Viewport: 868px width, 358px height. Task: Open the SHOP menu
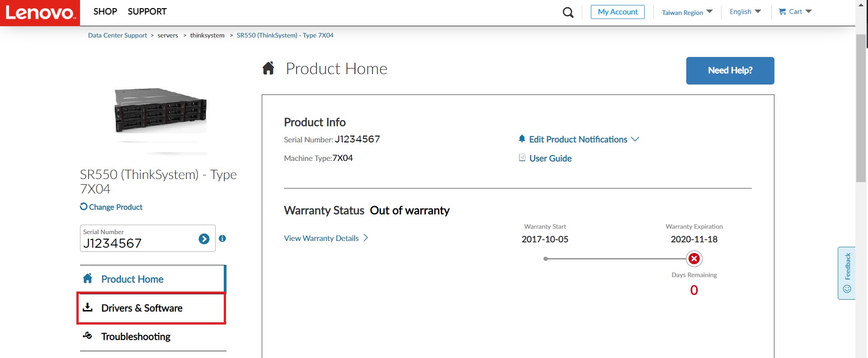pyautogui.click(x=105, y=12)
